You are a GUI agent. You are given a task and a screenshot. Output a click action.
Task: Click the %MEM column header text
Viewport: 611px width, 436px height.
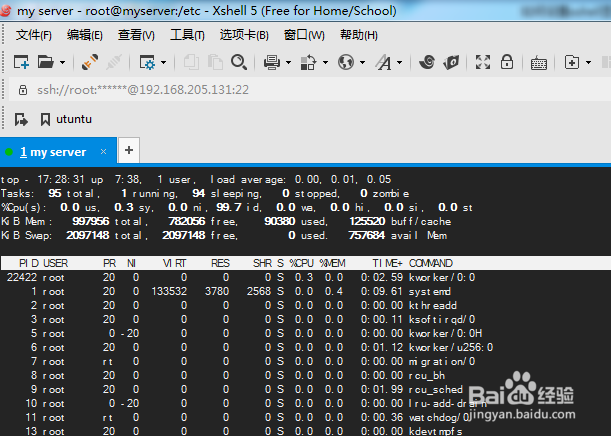[332, 263]
